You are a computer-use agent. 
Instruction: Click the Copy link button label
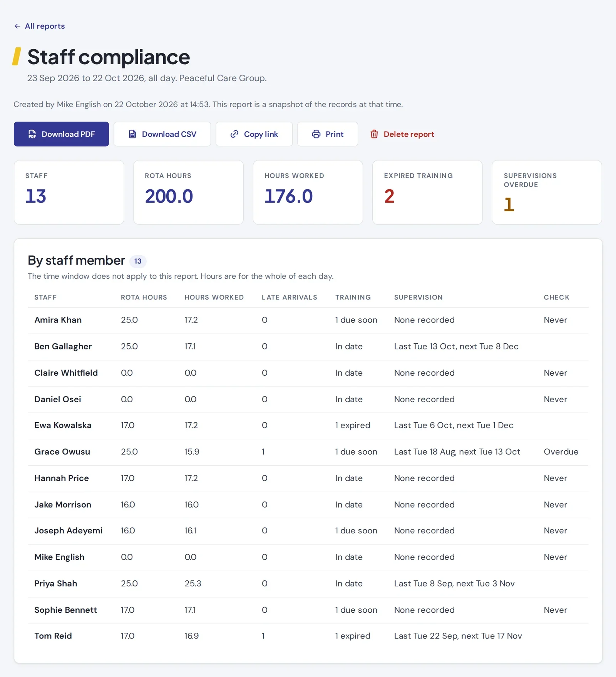[261, 134]
